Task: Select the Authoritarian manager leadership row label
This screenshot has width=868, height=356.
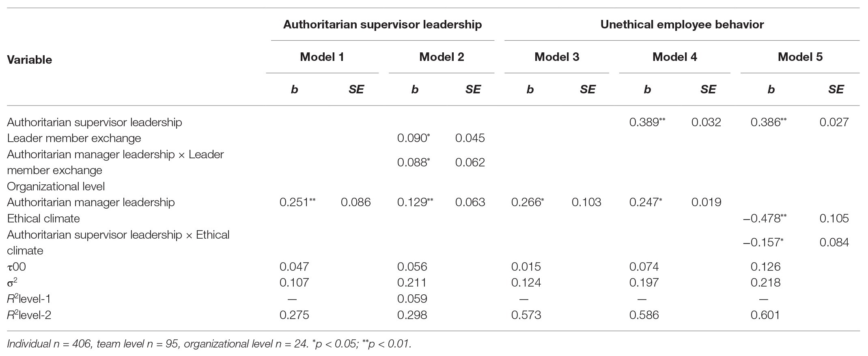Action: coord(91,202)
